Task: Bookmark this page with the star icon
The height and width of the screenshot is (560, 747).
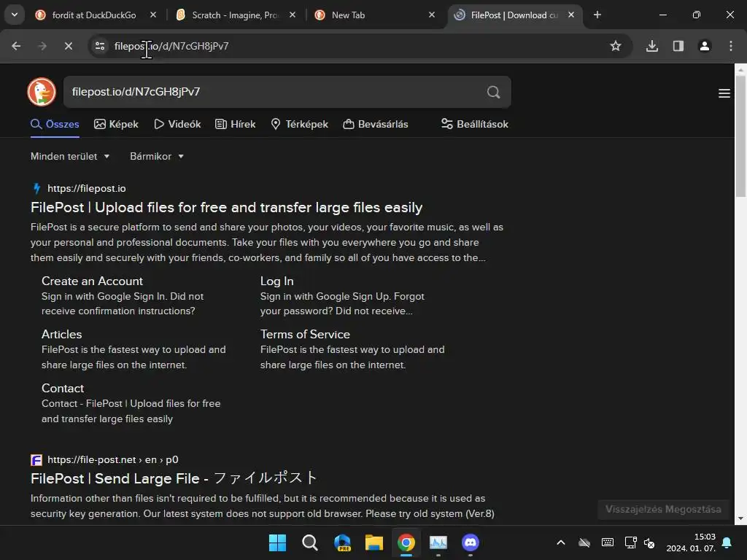Action: click(x=616, y=46)
